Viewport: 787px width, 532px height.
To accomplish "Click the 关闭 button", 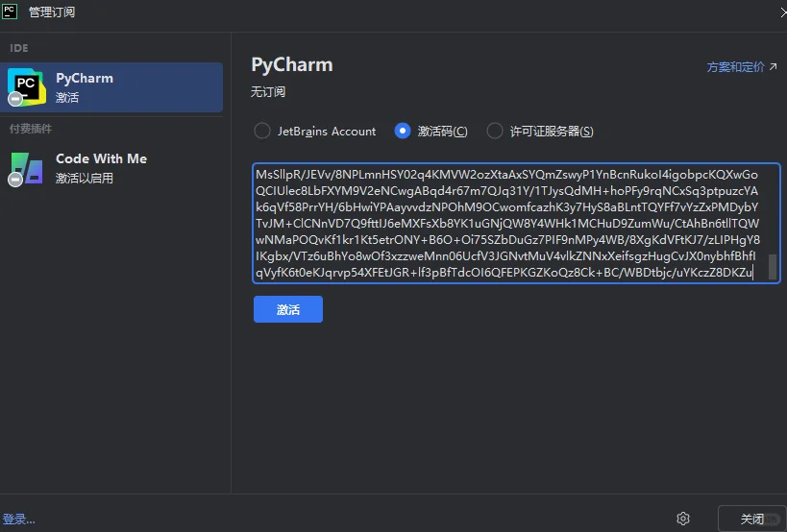I will 751,519.
